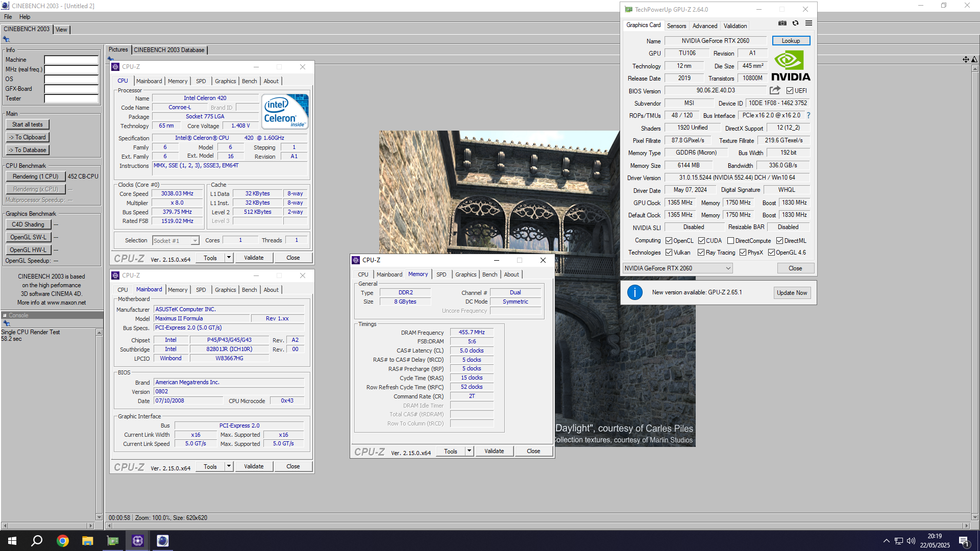This screenshot has width=980, height=551.
Task: Switch to GPU-Z via taskbar icon
Action: click(113, 541)
